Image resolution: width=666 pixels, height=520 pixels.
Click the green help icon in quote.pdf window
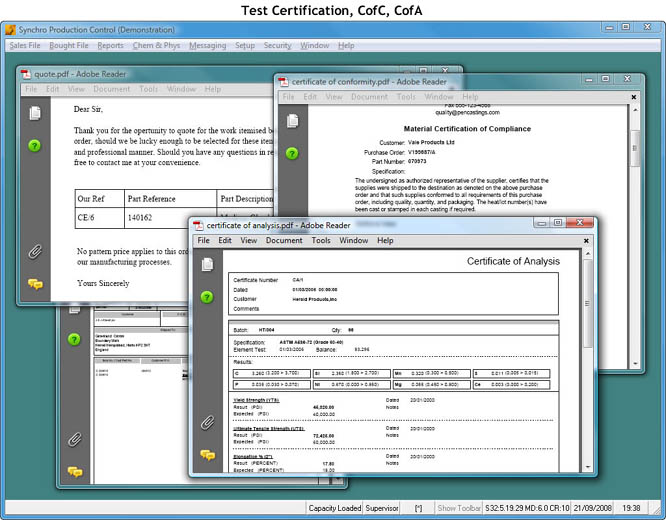coord(34,146)
